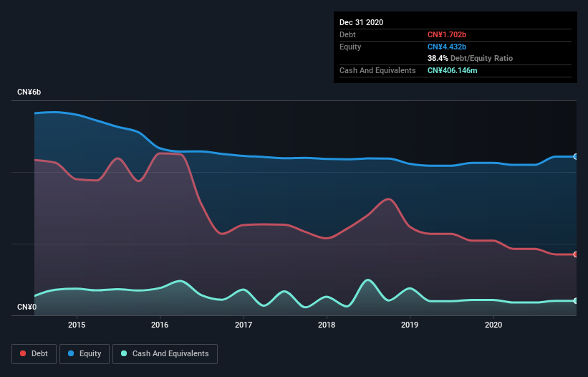Click the 2018 x-axis label
Viewport: 588px width, 377px height.
[x=327, y=325]
